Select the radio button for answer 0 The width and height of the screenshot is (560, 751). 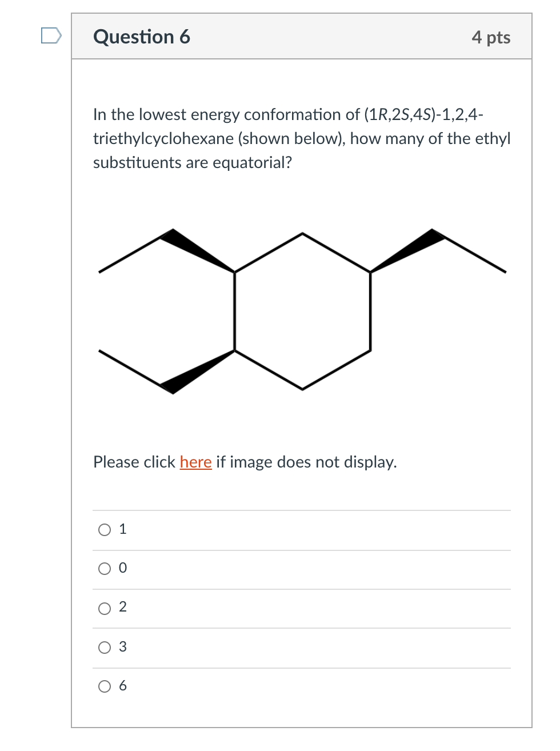104,568
